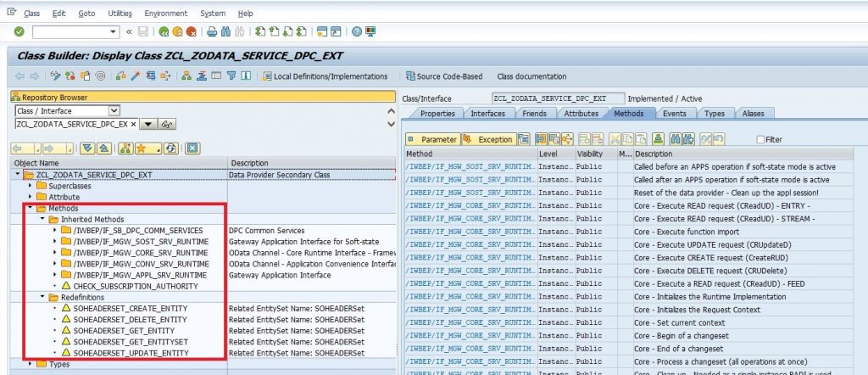Open the Goto menu
Image resolution: width=868 pixels, height=375 pixels.
[x=86, y=14]
